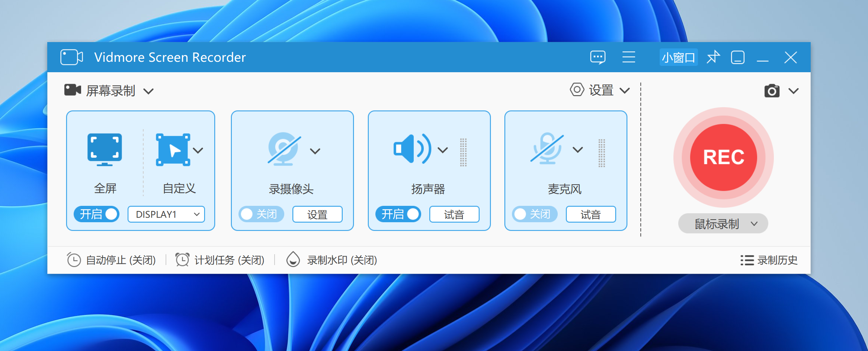868x351 pixels.
Task: Select the 自定义 custom region icon
Action: click(173, 150)
